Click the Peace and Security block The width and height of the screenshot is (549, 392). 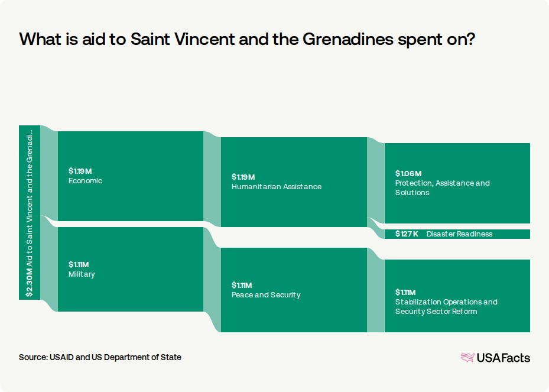click(294, 289)
